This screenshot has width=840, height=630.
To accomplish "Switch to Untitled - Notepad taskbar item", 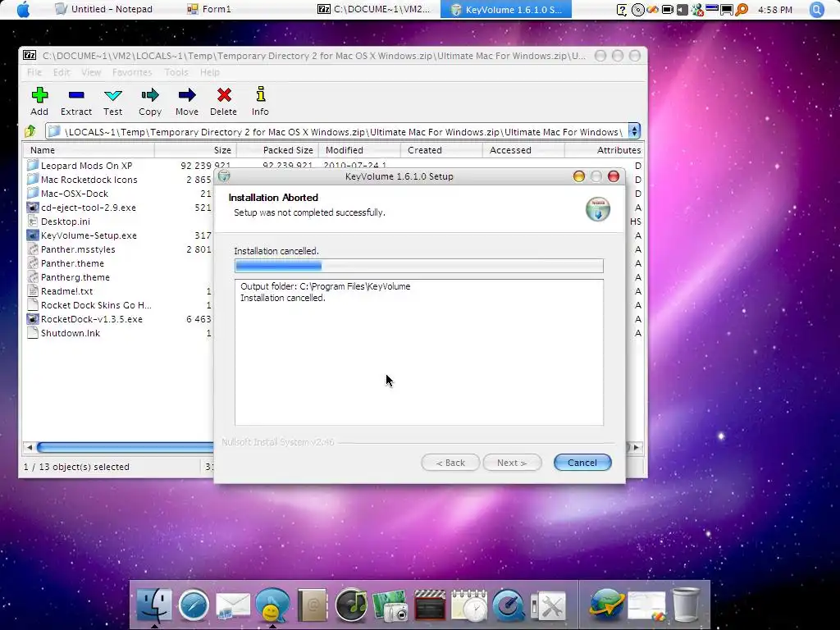I will point(104,9).
